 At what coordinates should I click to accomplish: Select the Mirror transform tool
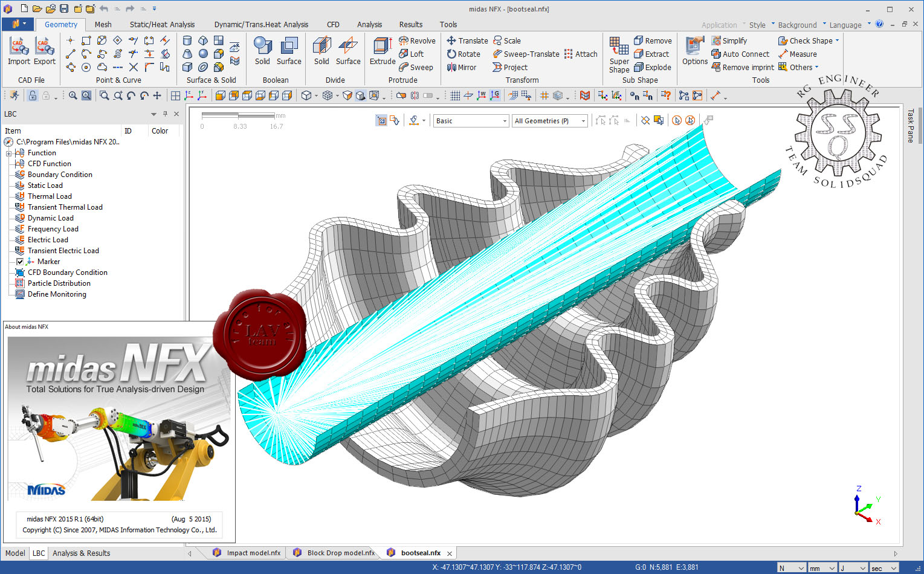point(462,67)
